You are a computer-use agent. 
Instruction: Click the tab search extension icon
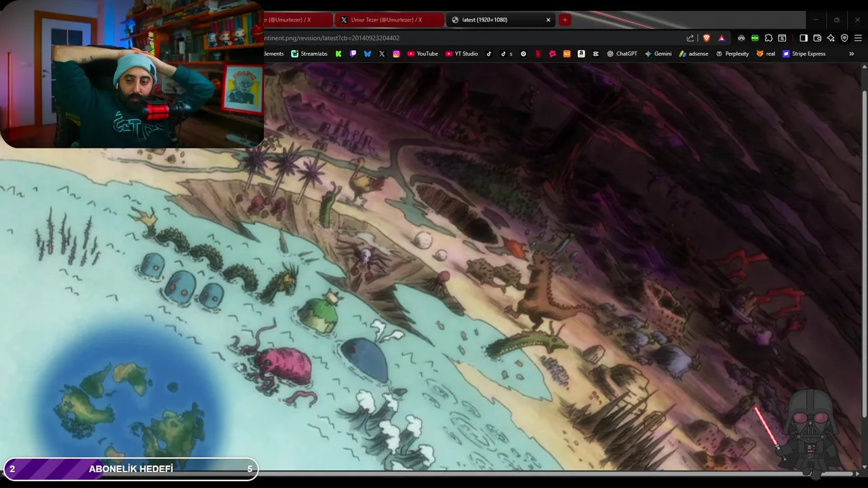pyautogui.click(x=782, y=38)
